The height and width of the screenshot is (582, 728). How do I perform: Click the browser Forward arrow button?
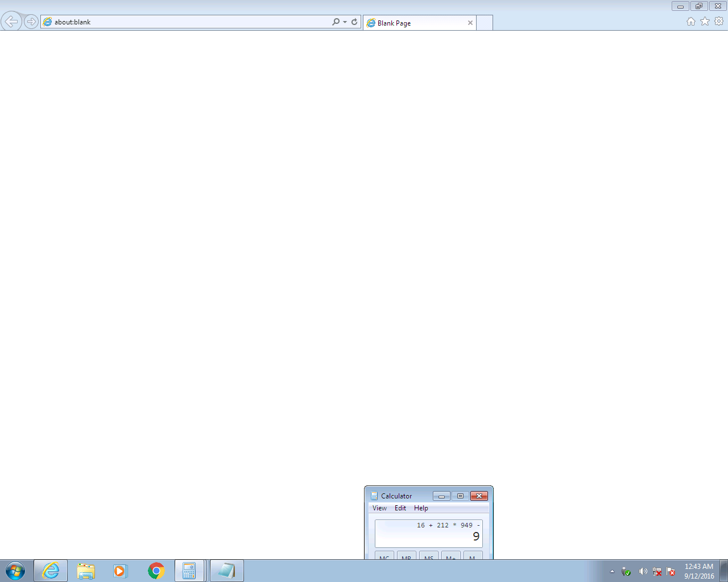(x=31, y=22)
